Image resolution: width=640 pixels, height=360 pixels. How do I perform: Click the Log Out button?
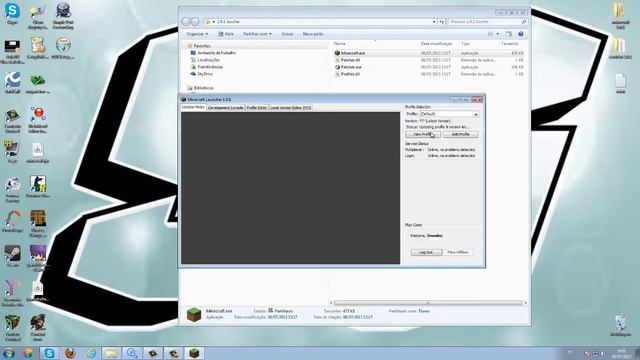coord(426,252)
